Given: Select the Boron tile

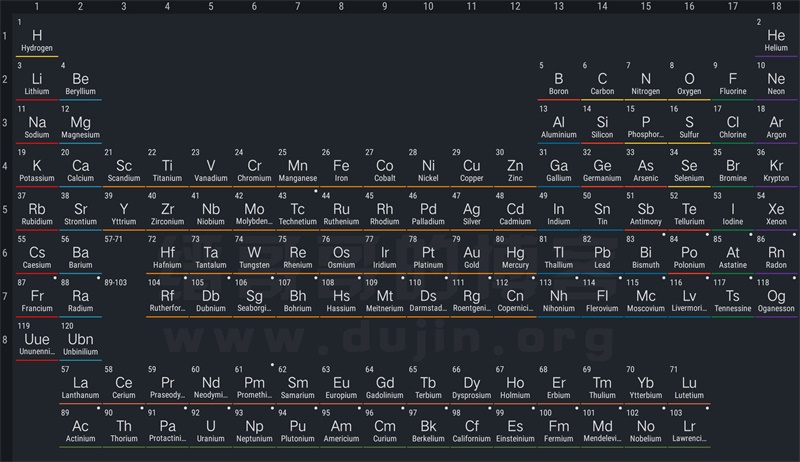Looking at the screenshot, I should click(x=559, y=80).
